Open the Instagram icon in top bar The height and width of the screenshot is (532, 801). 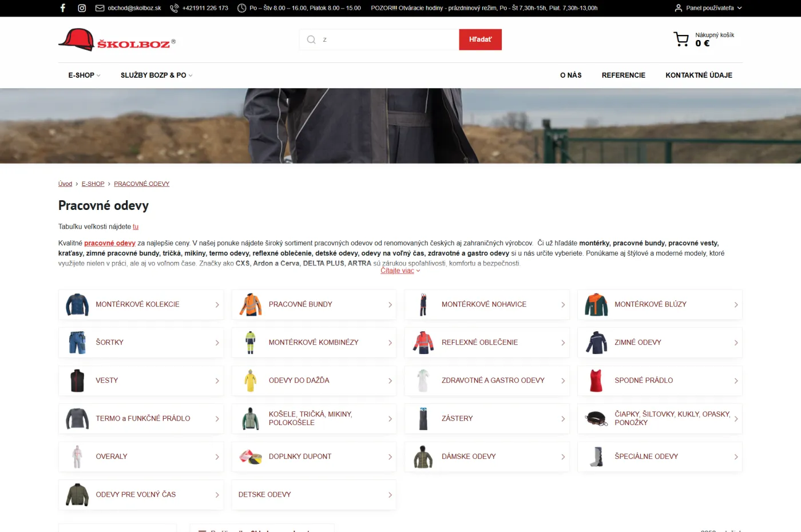82,8
